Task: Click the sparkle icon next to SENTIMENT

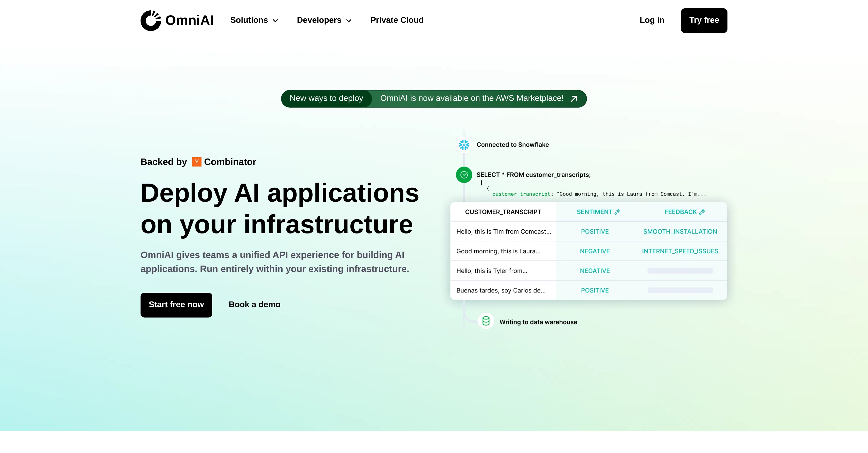Action: pos(617,212)
